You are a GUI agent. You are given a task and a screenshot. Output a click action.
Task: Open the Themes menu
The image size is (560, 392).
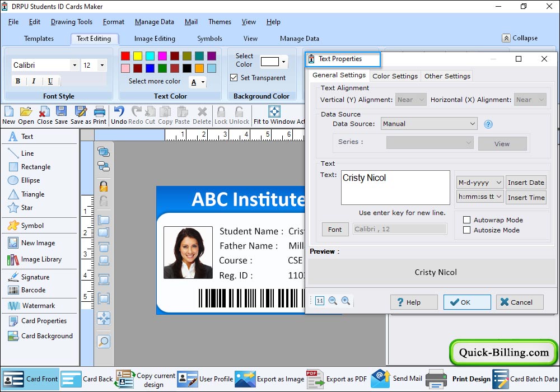(220, 22)
